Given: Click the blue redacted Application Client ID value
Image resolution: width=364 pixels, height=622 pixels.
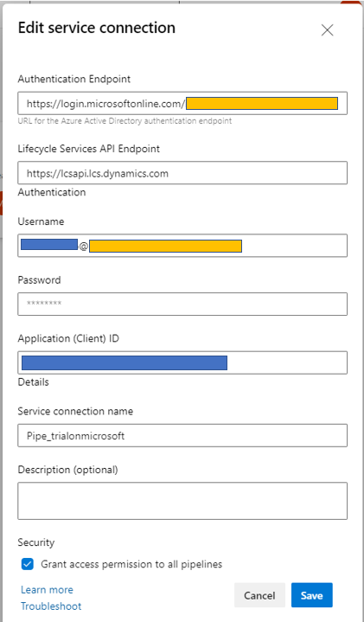Looking at the screenshot, I should pyautogui.click(x=125, y=363).
